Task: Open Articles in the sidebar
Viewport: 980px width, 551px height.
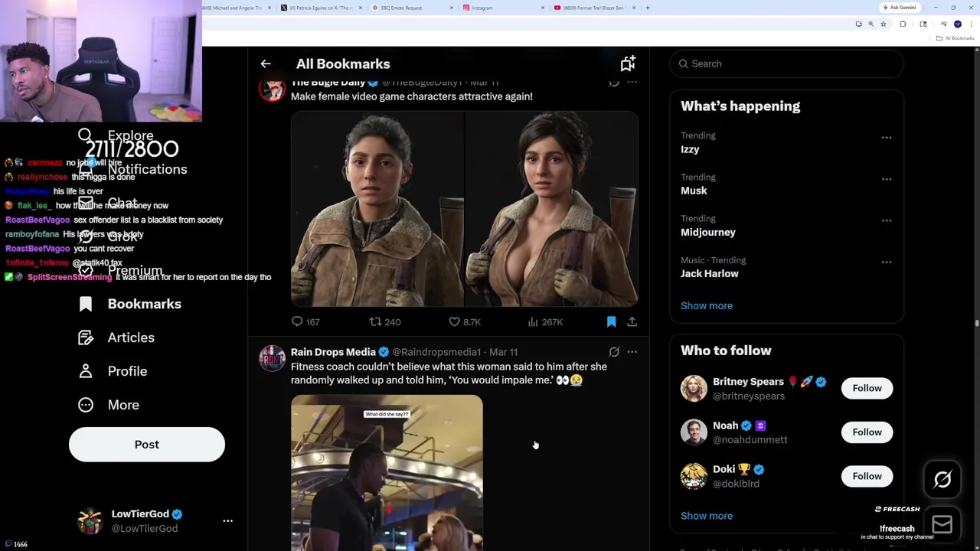Action: pos(116,337)
